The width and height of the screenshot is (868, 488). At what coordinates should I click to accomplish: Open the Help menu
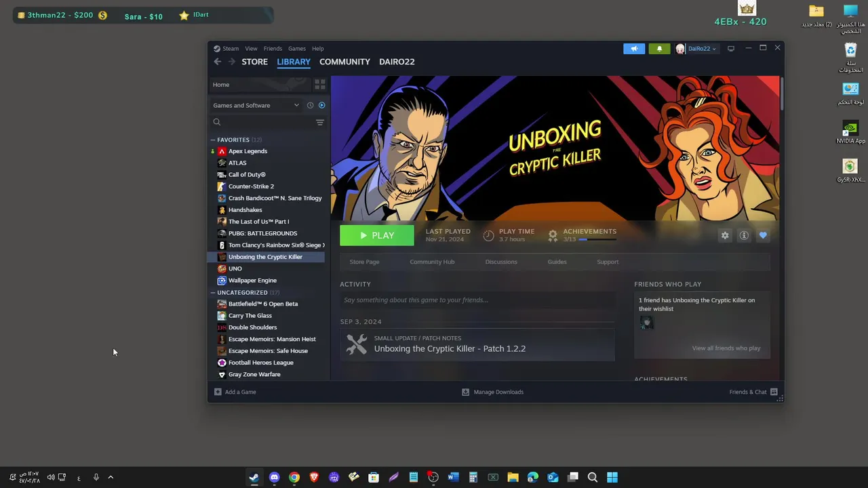[318, 49]
